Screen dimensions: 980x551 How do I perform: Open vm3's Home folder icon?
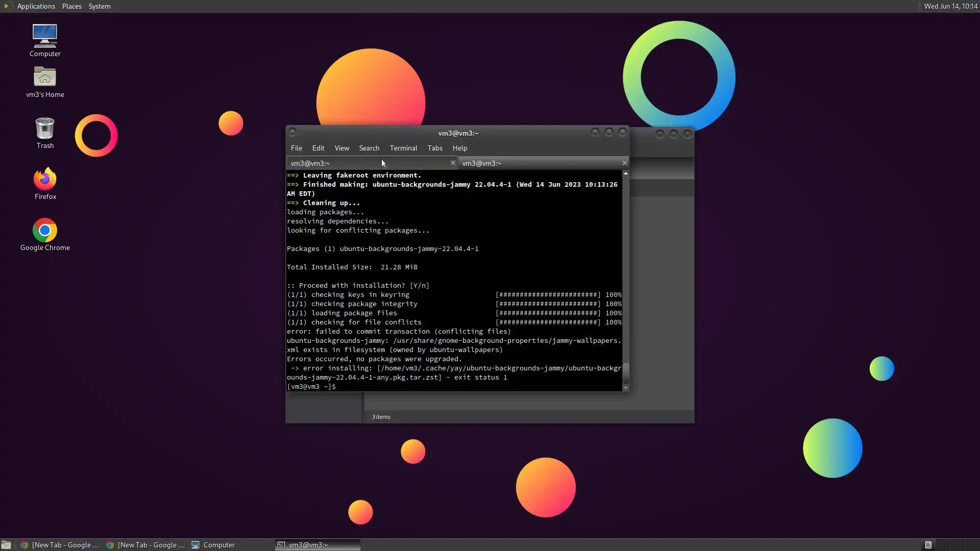pyautogui.click(x=45, y=82)
